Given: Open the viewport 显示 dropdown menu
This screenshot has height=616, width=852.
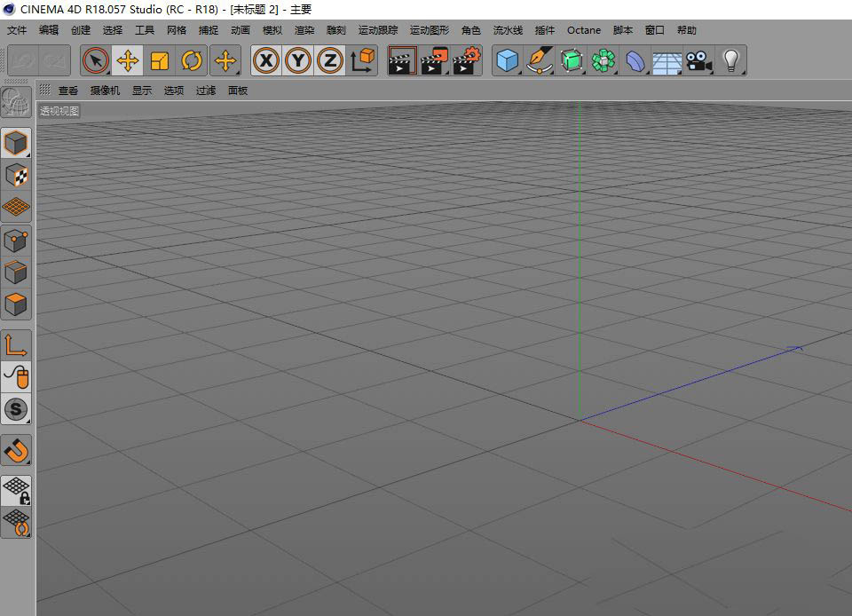Looking at the screenshot, I should (142, 91).
